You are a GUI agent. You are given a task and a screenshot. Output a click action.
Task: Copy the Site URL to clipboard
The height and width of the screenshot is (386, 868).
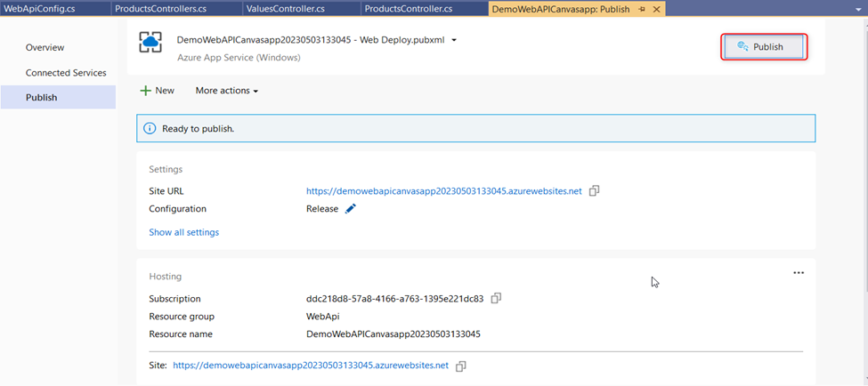coord(595,191)
